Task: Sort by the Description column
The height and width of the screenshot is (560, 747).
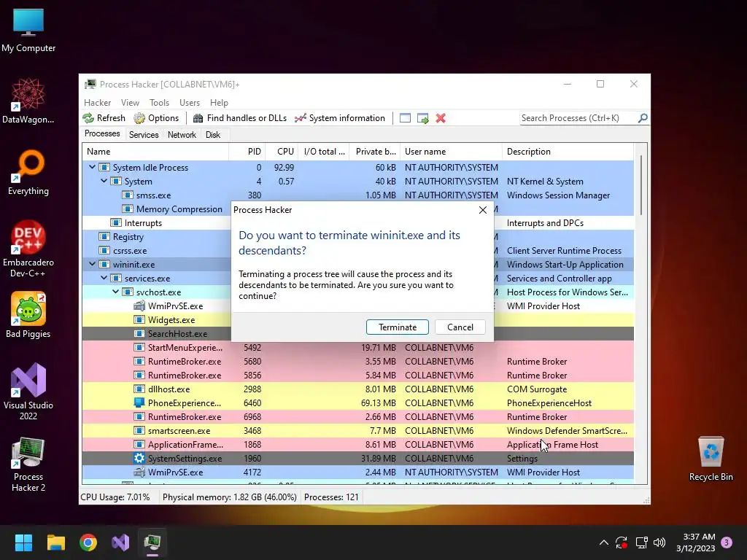Action: click(568, 152)
